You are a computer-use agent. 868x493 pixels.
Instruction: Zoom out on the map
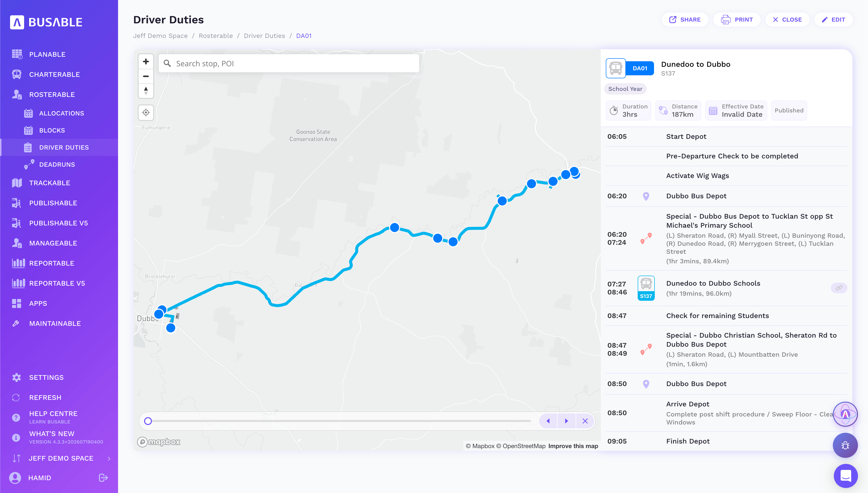[x=146, y=76]
